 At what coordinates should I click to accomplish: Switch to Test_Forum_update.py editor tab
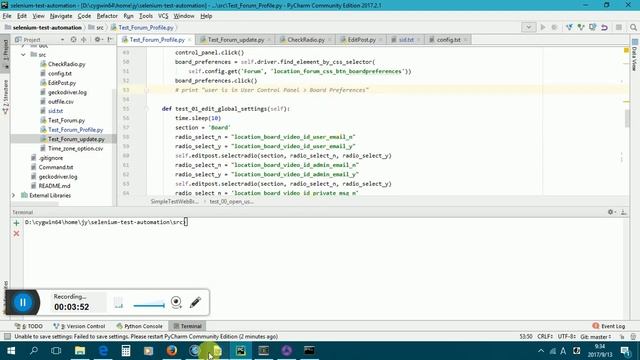[x=236, y=40]
